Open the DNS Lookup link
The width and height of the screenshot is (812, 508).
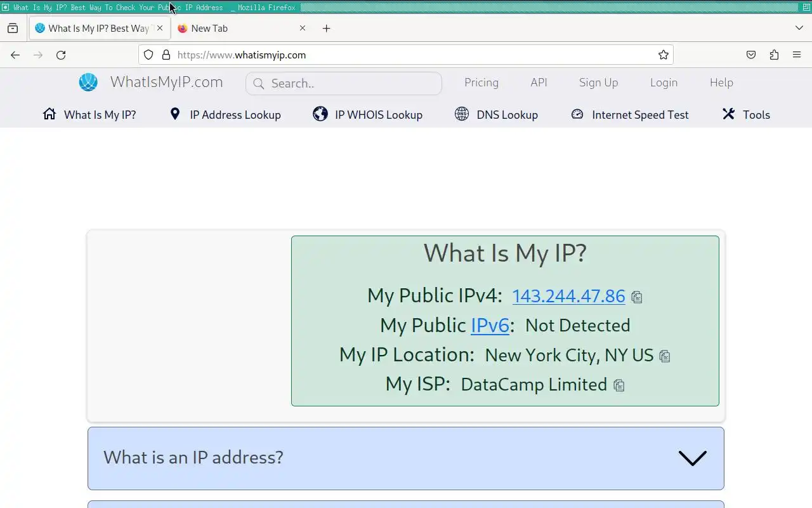click(507, 115)
